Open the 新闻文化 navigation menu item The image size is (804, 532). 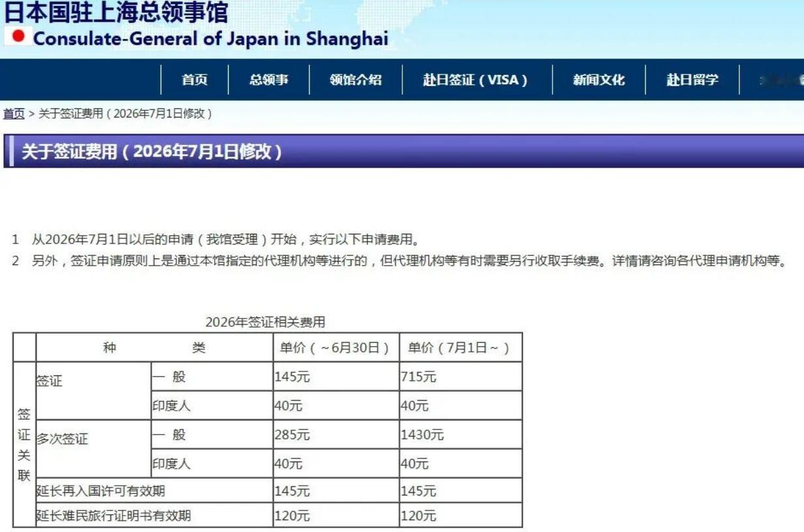tap(599, 80)
